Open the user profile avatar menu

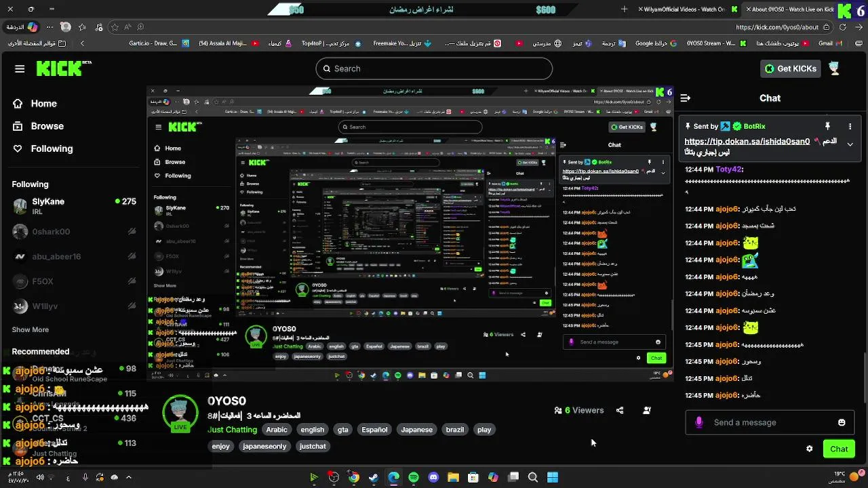834,68
